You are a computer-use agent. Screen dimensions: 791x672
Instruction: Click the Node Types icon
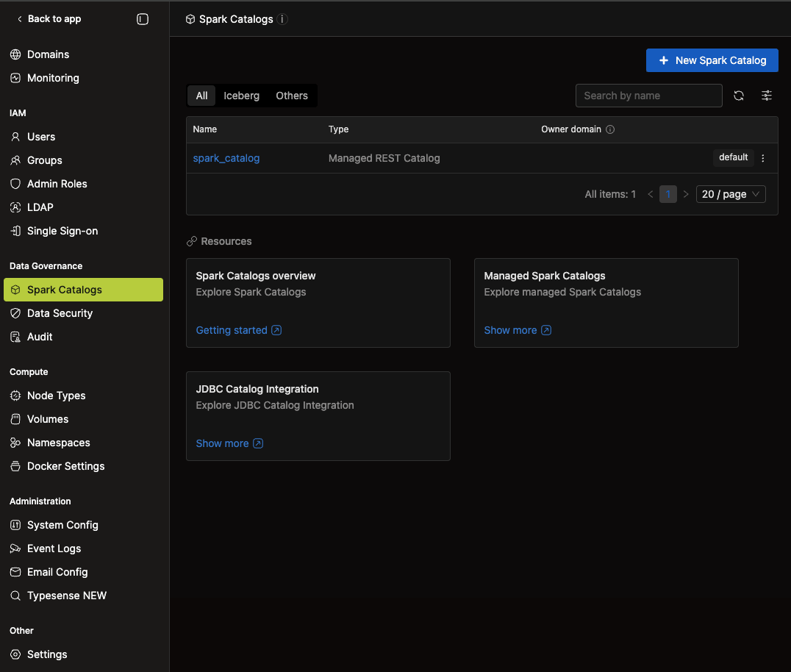coord(15,396)
